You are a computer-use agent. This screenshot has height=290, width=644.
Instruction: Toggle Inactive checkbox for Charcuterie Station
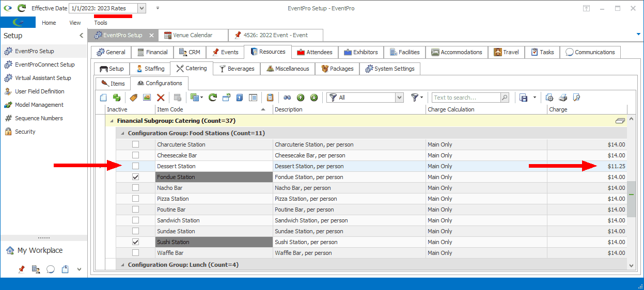coord(135,144)
